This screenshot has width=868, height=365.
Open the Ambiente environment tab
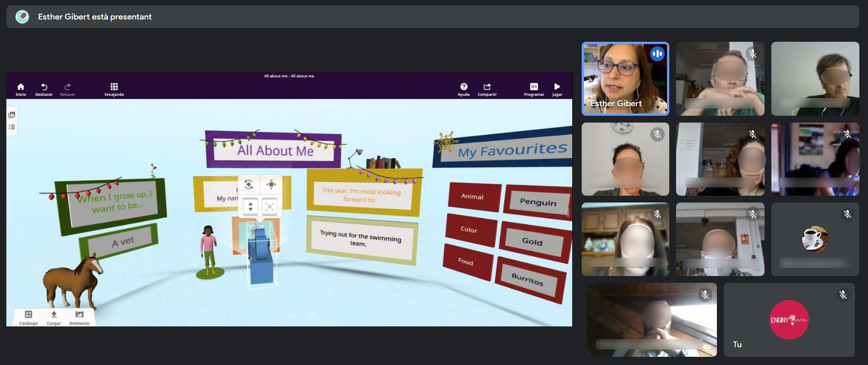[79, 318]
